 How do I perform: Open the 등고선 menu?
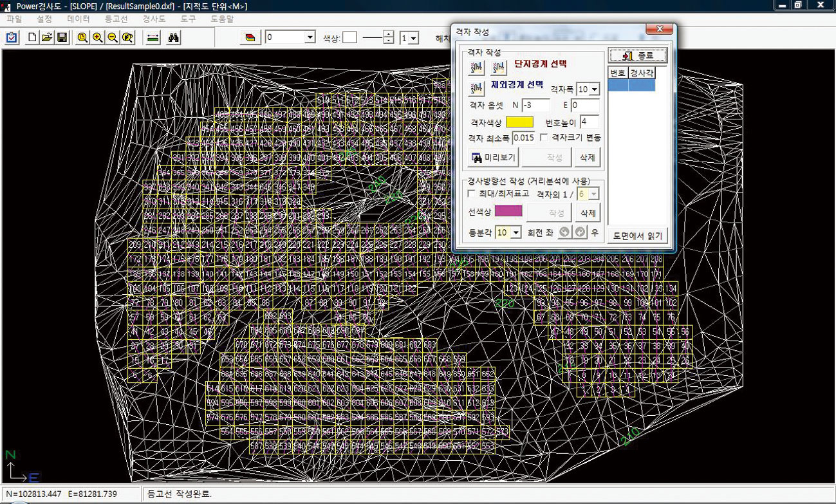pos(116,19)
